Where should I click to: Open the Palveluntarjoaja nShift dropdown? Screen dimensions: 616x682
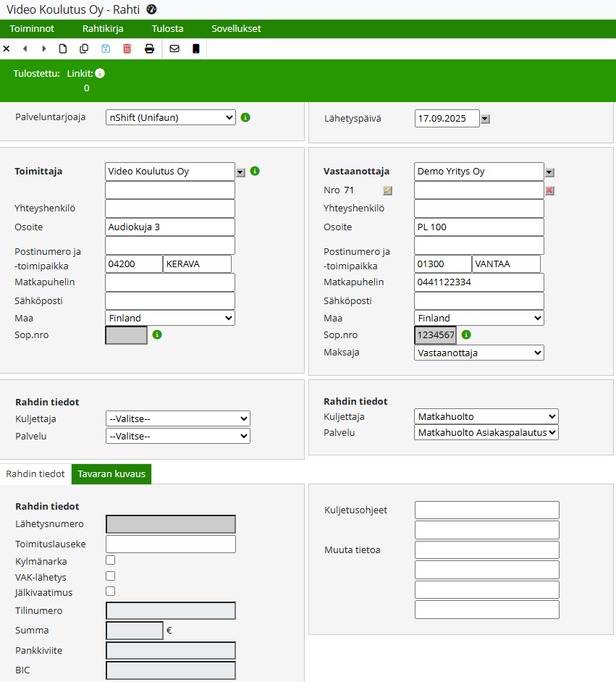tap(171, 117)
